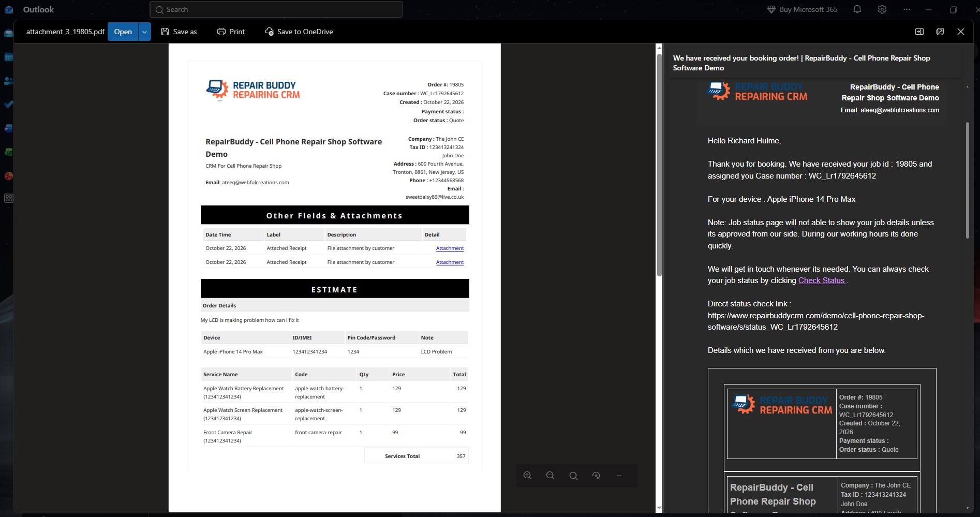Image resolution: width=980 pixels, height=517 pixels.
Task: Click 'Apple Watch Screen Replacement' service row
Action: click(x=335, y=414)
